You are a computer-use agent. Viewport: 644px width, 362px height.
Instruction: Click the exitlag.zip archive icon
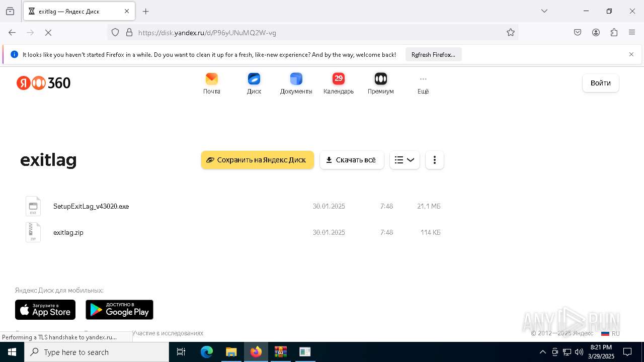pyautogui.click(x=33, y=232)
